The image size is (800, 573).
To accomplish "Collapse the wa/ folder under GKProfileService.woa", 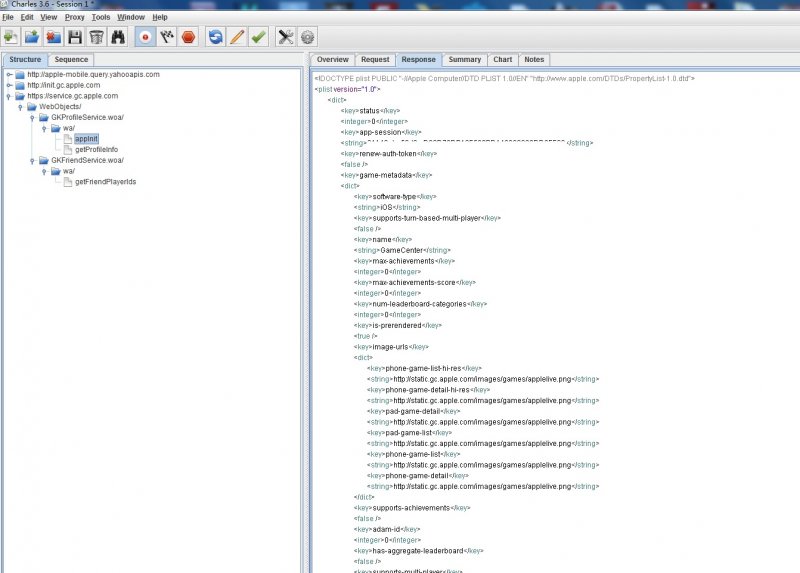I will coord(44,129).
